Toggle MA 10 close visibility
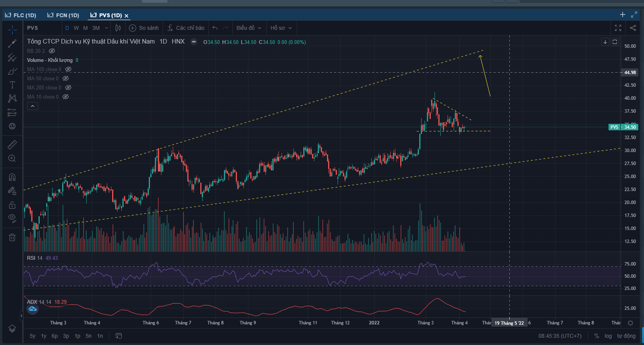 pyautogui.click(x=66, y=97)
